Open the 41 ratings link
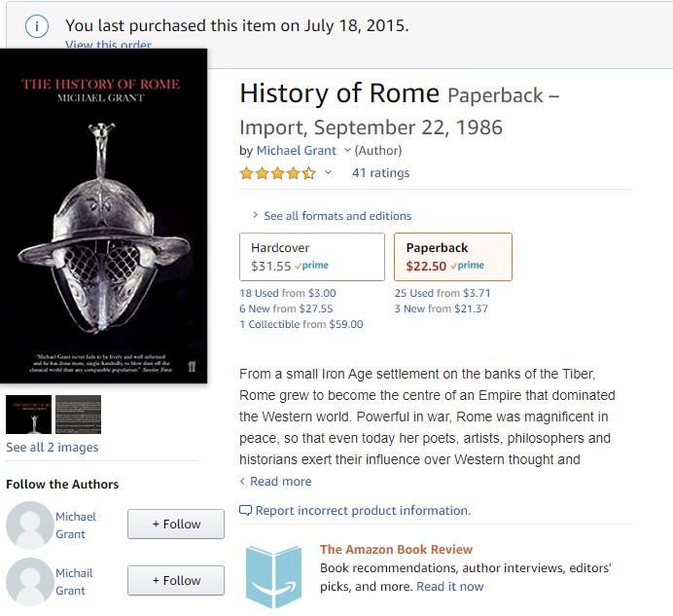This screenshot has width=673, height=616. 380,173
